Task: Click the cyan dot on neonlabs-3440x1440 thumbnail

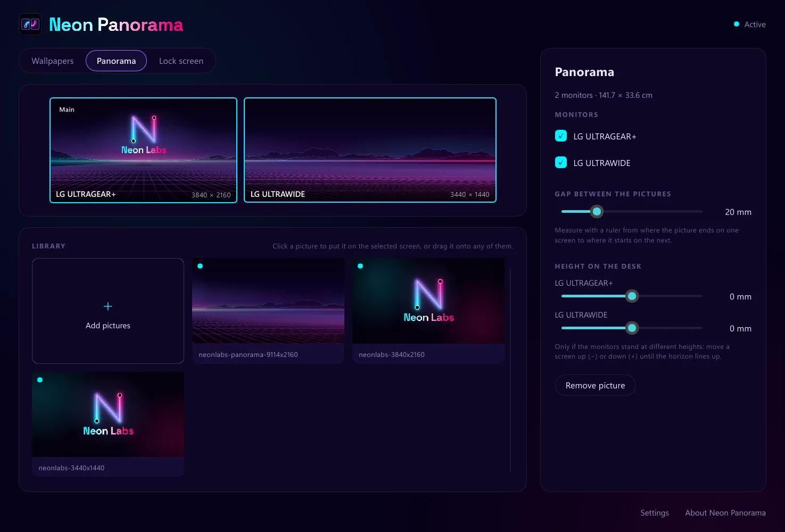Action: click(40, 380)
